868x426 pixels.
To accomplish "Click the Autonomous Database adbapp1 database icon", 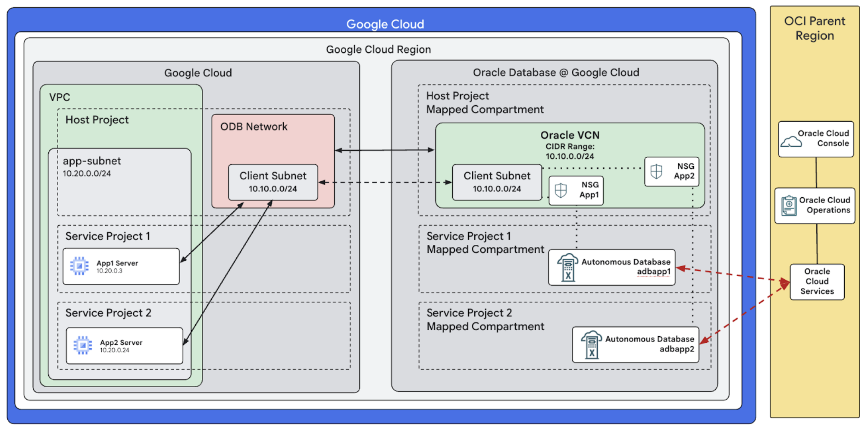I will 568,266.
